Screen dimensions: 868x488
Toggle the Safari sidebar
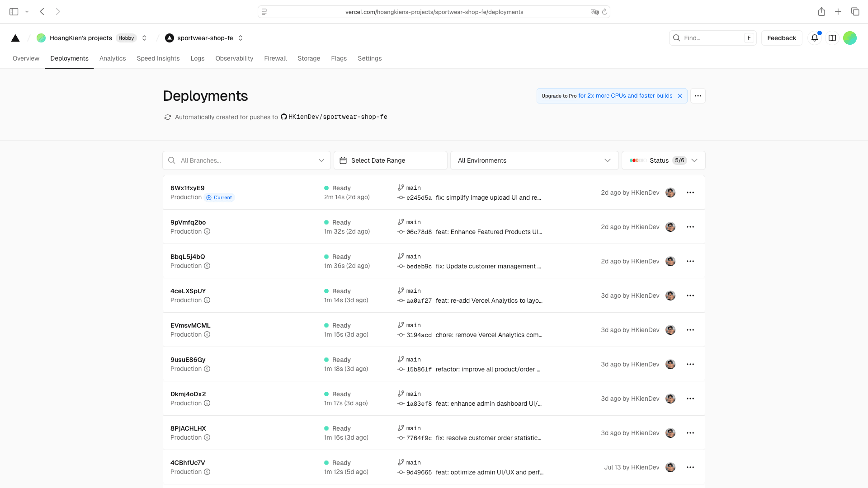[x=14, y=12]
